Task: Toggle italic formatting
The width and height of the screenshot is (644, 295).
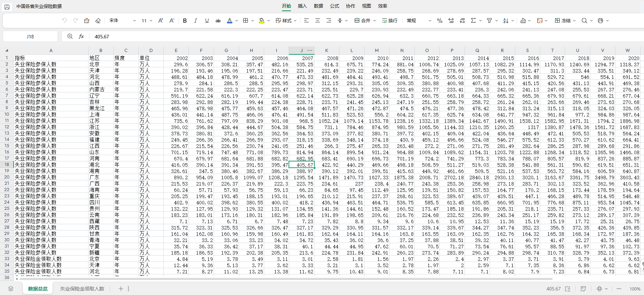Action: (195, 21)
